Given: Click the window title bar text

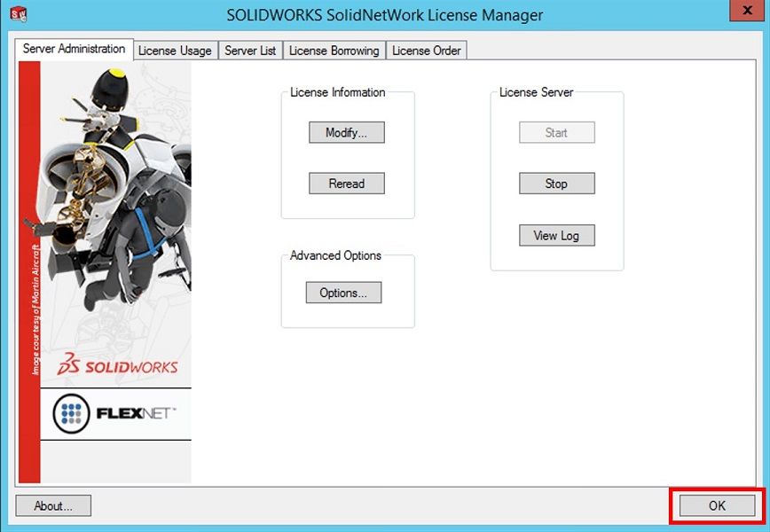Looking at the screenshot, I should (384, 15).
